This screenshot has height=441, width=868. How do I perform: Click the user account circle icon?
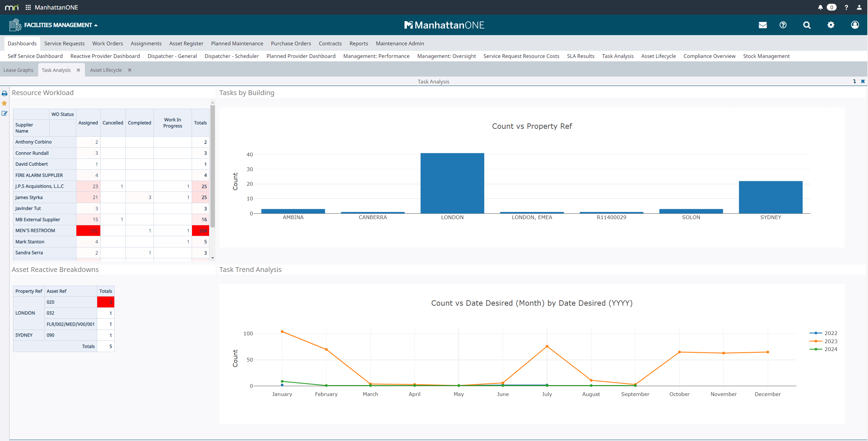tap(855, 25)
